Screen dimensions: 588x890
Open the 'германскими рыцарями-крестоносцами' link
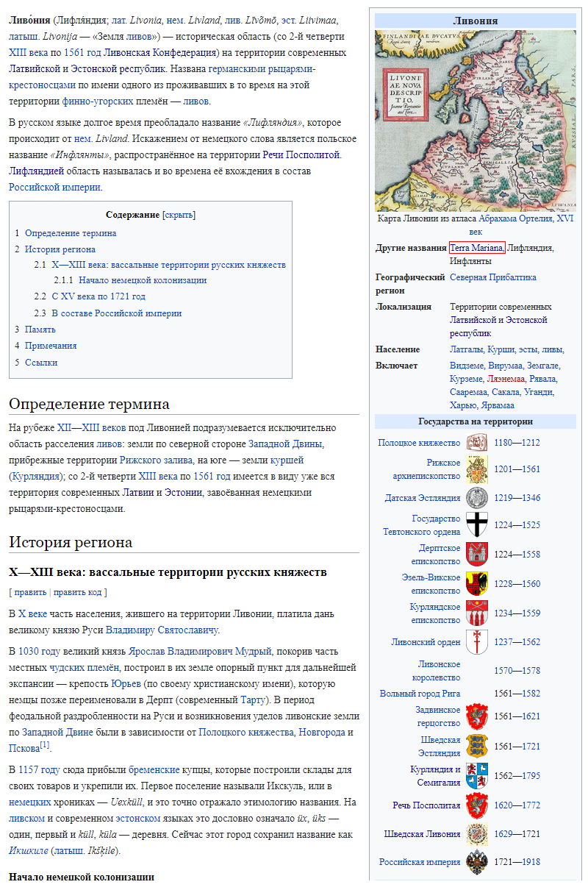162,77
